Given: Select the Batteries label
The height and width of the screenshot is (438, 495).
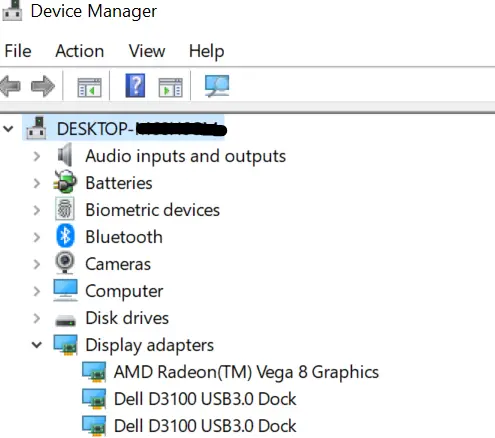Looking at the screenshot, I should [119, 183].
